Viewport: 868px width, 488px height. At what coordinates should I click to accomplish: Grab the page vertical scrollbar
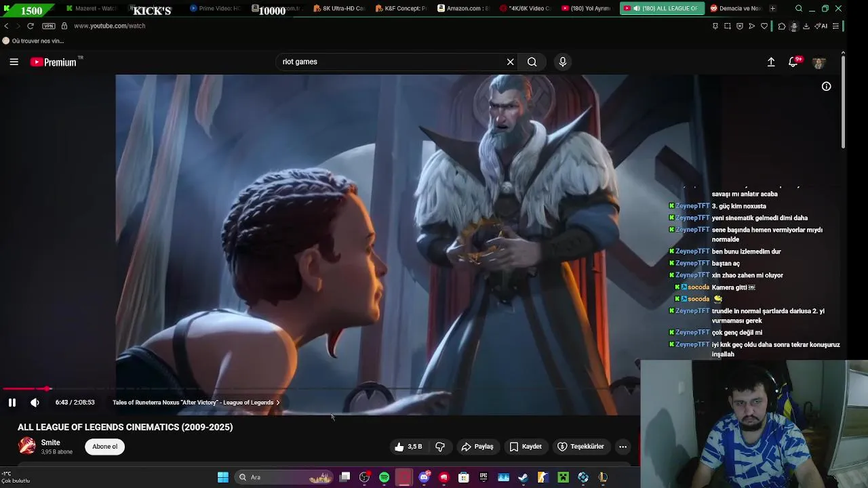[843, 102]
